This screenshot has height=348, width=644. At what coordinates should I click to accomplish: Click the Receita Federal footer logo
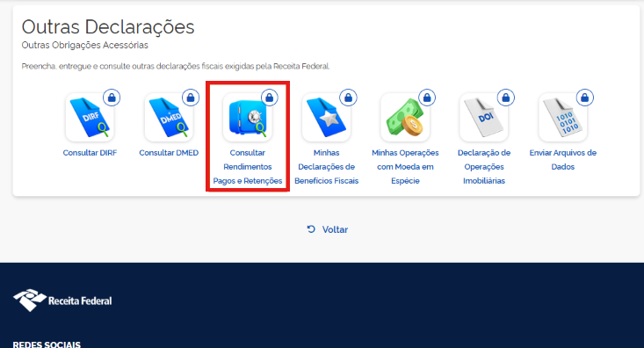[x=62, y=301]
